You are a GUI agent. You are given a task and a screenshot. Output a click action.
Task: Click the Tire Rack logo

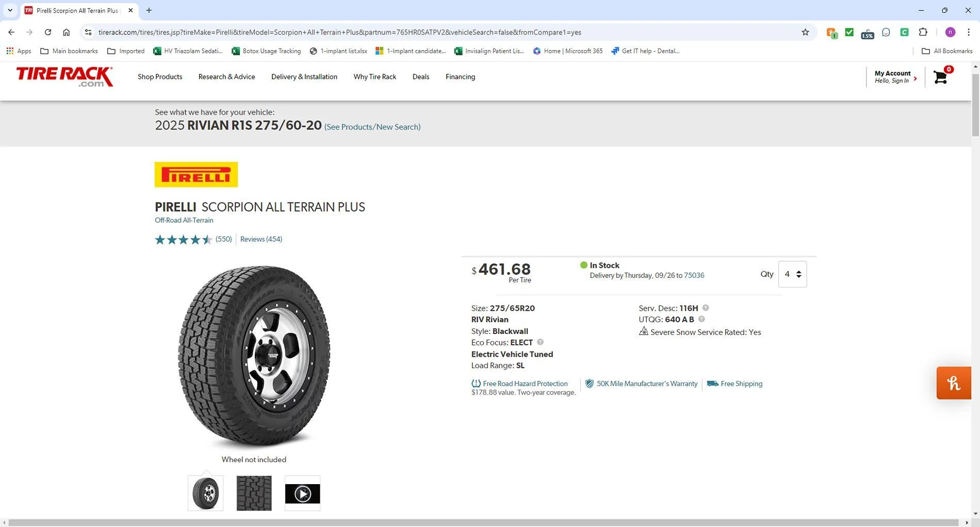pos(64,76)
